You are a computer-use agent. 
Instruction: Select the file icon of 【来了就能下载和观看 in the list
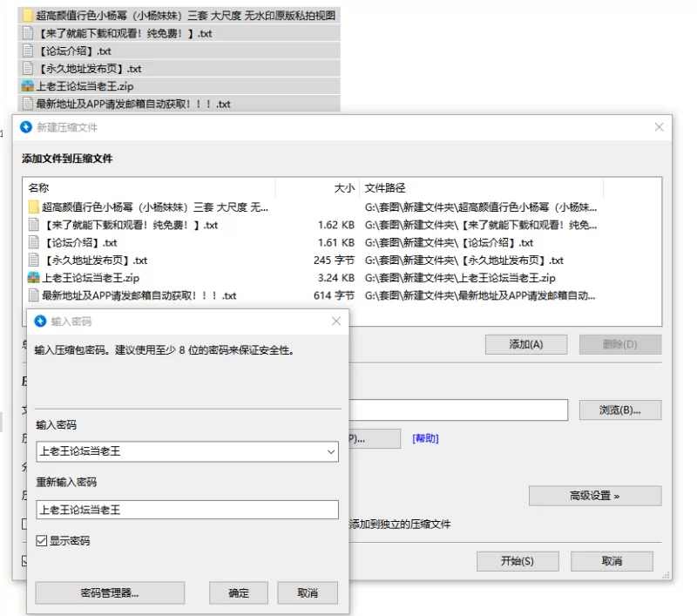click(x=34, y=225)
